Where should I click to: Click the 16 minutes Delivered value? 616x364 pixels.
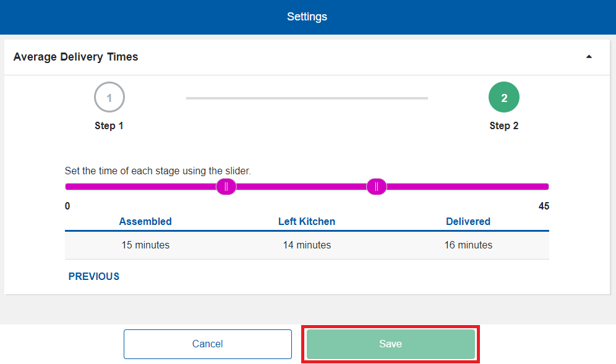coord(468,245)
